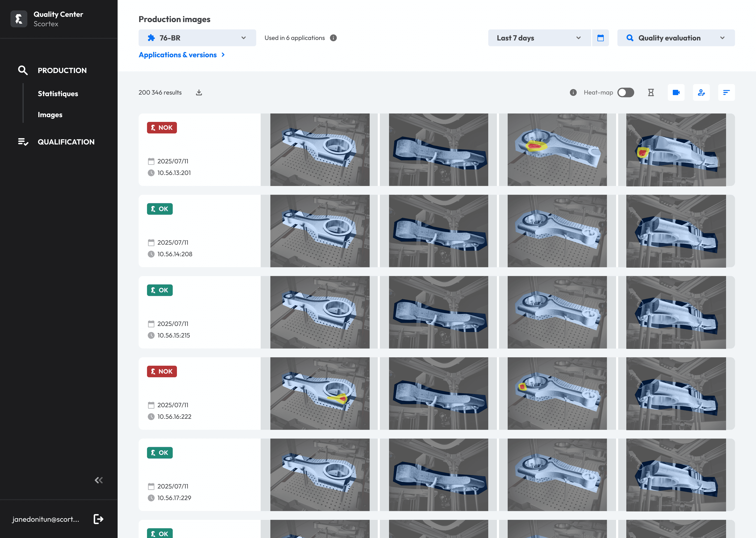756x538 pixels.
Task: Go to Statistiques section
Action: 58,94
